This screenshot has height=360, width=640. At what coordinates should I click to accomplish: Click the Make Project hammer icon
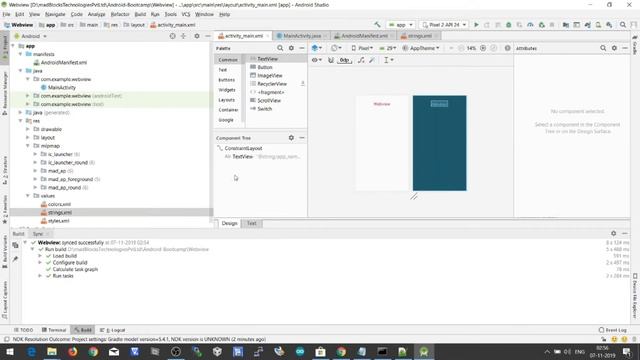(x=377, y=25)
